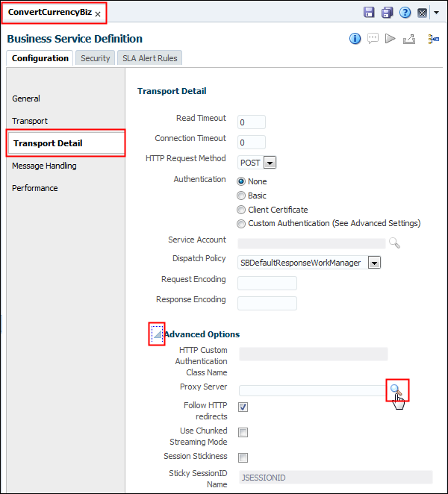
Task: Go to Message Handling section
Action: (x=44, y=166)
